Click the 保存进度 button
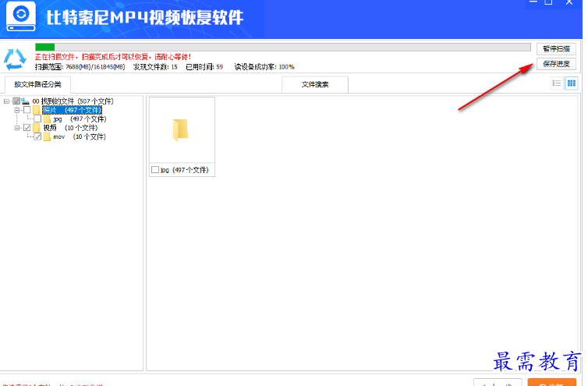The height and width of the screenshot is (386, 588). 556,64
